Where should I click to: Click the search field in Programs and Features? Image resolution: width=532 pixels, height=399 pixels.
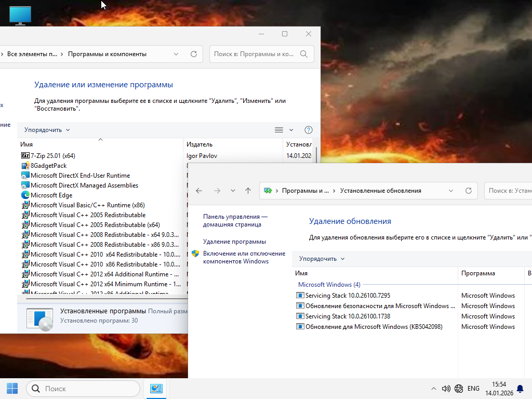(x=254, y=54)
